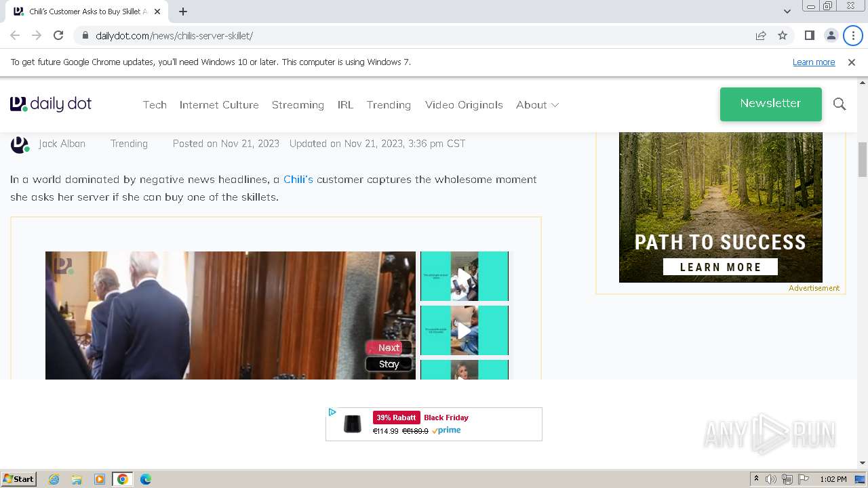
Task: Open the Action Center flag icon
Action: (x=803, y=479)
